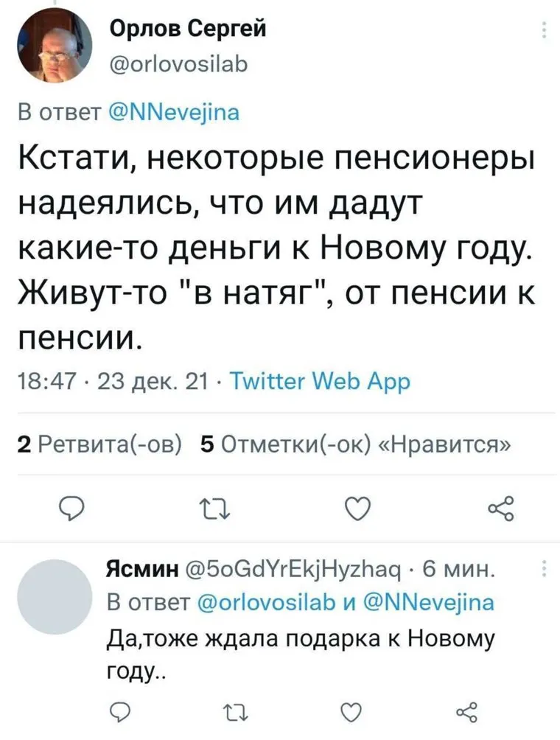Open more options for Ясмин's reply
The image size is (560, 740).
pyautogui.click(x=544, y=570)
